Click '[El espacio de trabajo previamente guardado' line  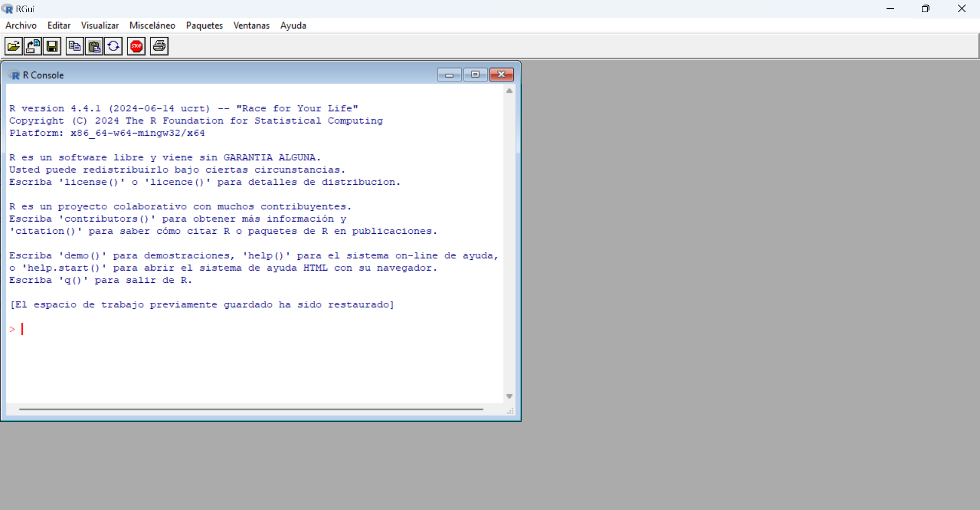(202, 304)
